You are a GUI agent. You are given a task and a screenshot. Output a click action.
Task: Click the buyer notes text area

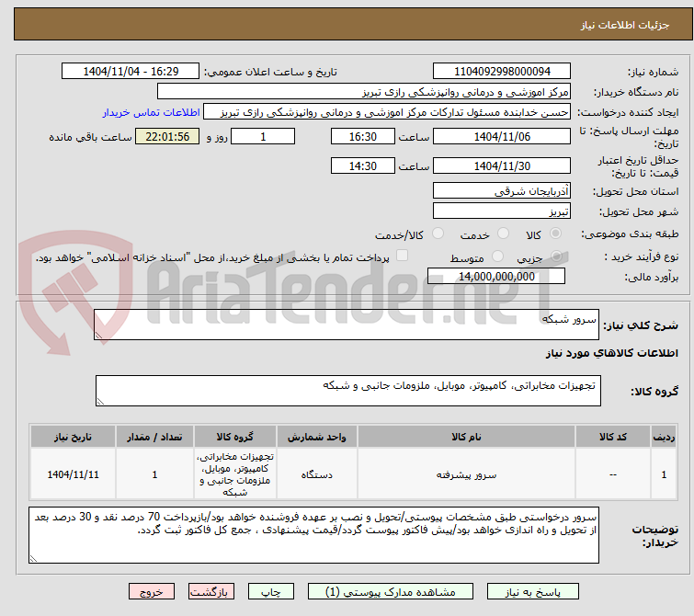click(313, 535)
